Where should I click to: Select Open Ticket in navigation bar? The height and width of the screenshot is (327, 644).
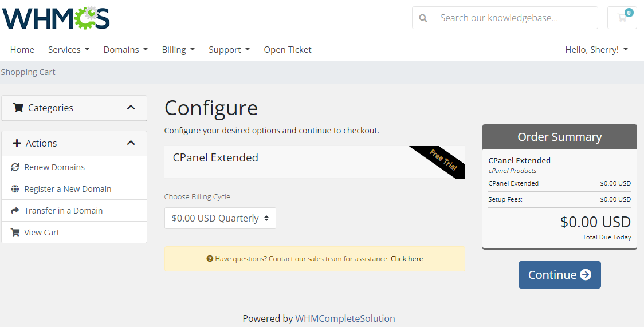pyautogui.click(x=288, y=50)
